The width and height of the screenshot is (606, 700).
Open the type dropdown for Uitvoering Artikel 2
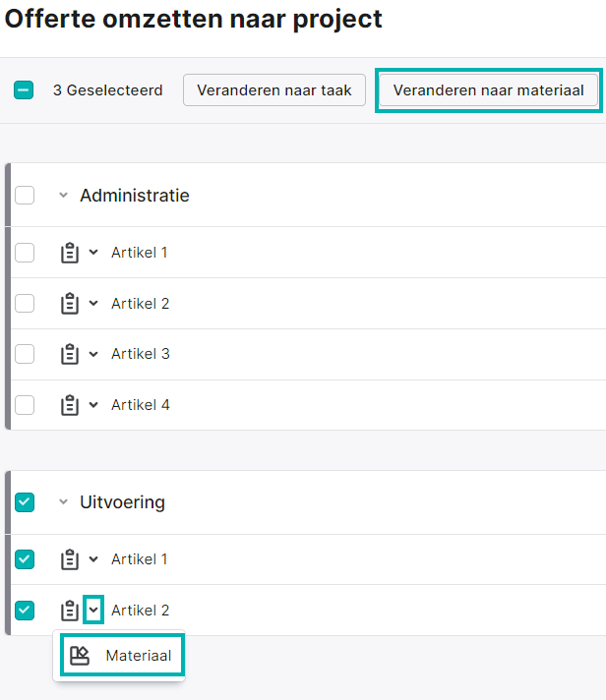click(93, 610)
